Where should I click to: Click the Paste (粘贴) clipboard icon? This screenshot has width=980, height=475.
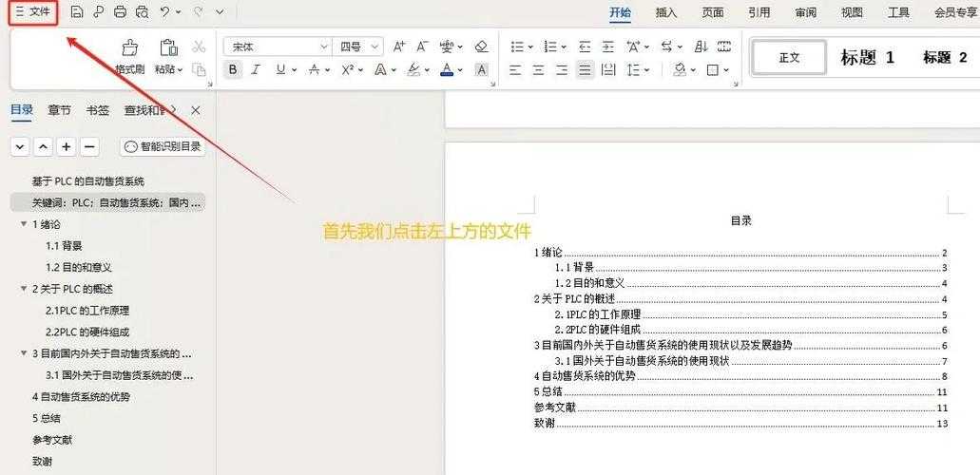[169, 47]
